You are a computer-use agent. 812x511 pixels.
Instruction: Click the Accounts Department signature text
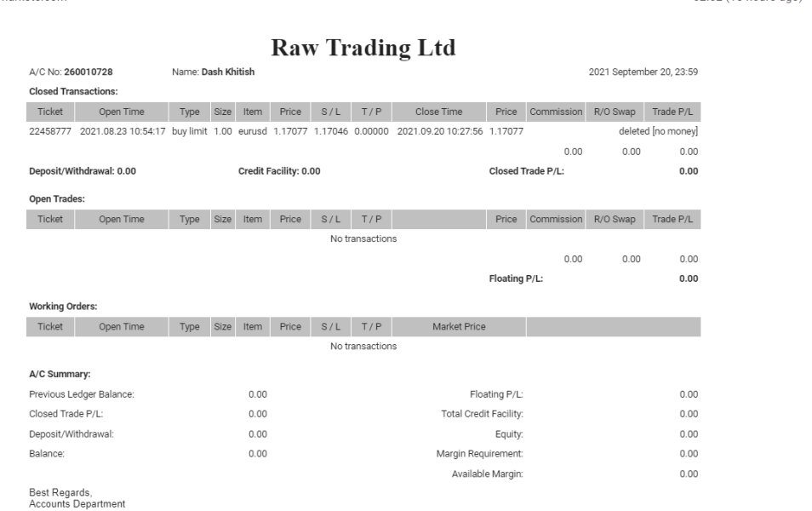(77, 503)
